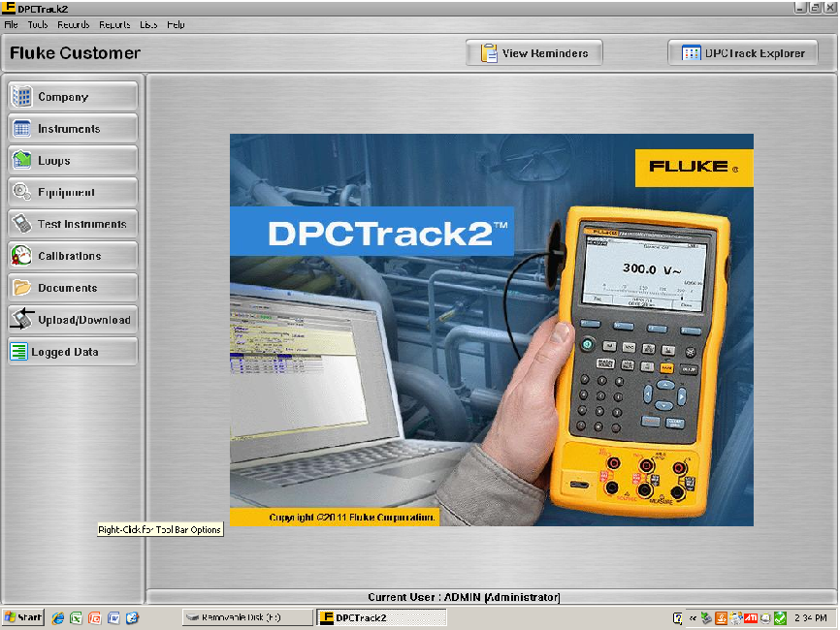This screenshot has width=840, height=630.
Task: Open the Removable Disk (F:) taskbar window
Action: coord(247,617)
